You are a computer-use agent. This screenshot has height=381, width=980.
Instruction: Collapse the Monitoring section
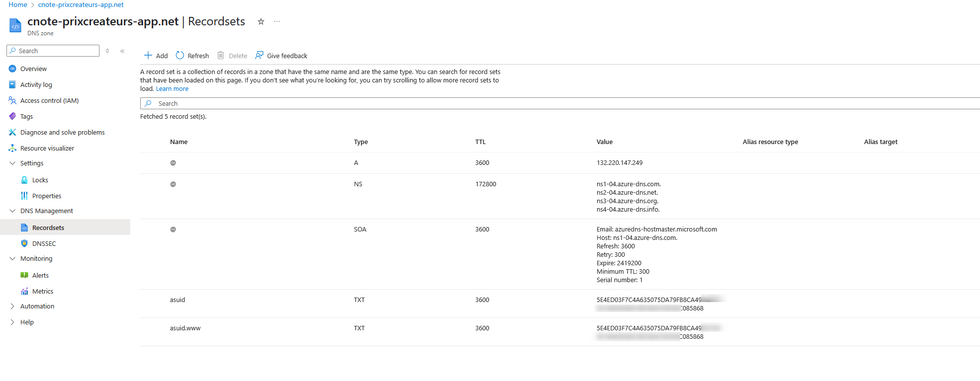pos(12,258)
